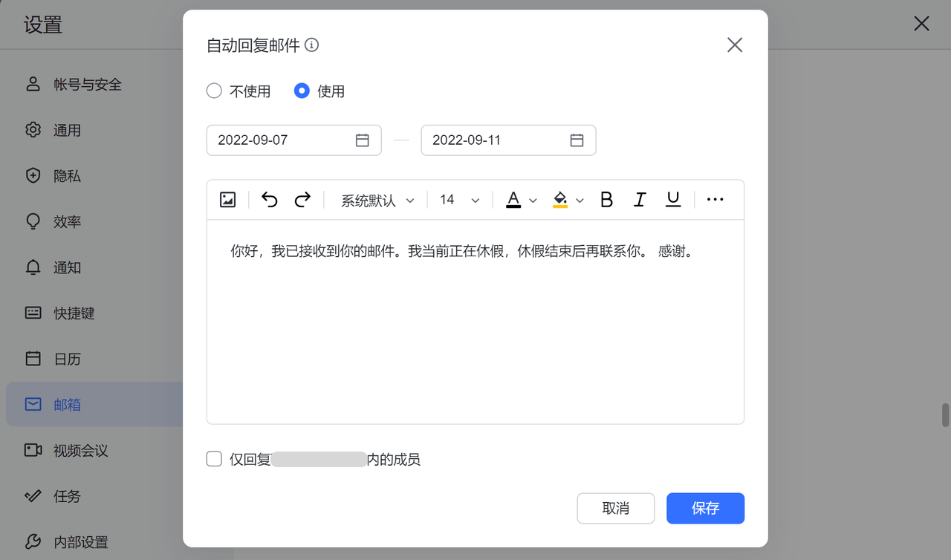Click the 保存 button

[705, 508]
